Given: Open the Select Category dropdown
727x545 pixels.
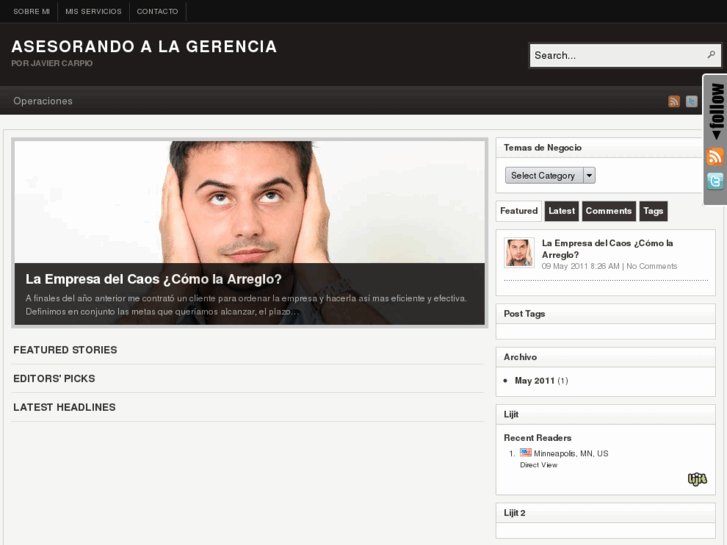Looking at the screenshot, I should [550, 175].
